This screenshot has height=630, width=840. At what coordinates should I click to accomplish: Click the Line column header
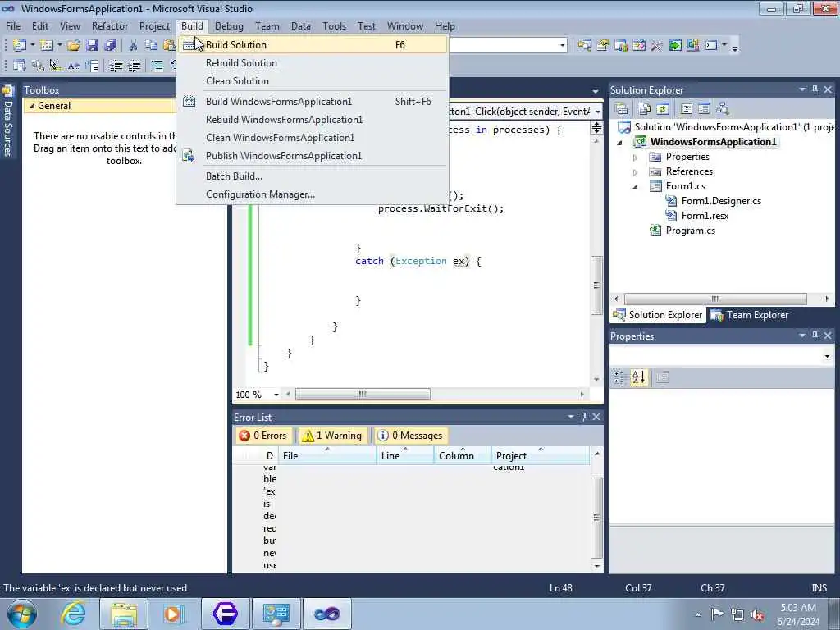[x=405, y=455]
